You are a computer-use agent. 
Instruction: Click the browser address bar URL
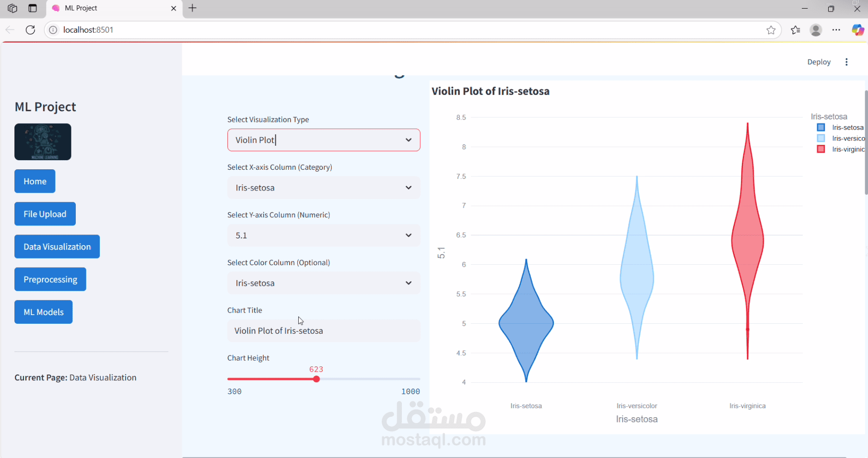click(x=88, y=30)
